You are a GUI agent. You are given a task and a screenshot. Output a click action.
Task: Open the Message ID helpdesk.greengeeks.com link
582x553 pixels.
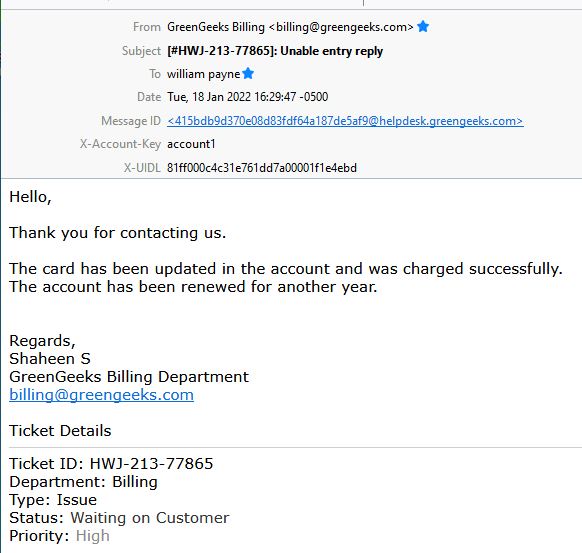(x=345, y=121)
